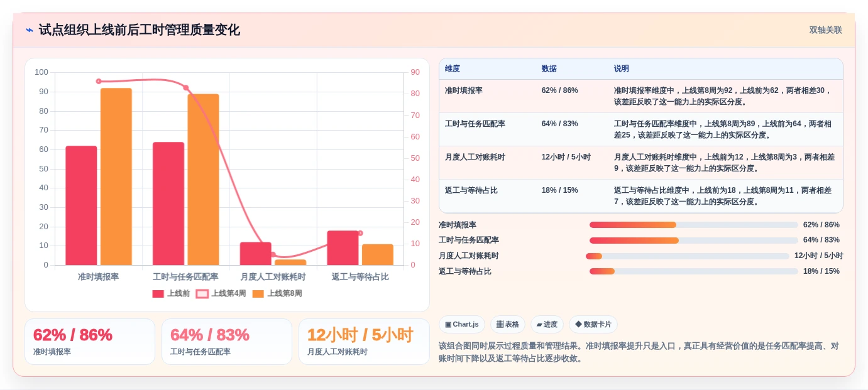Screen dimensions: 868x390
Task: Click the orange 上线第8周 legend swatch
Action: coord(258,294)
